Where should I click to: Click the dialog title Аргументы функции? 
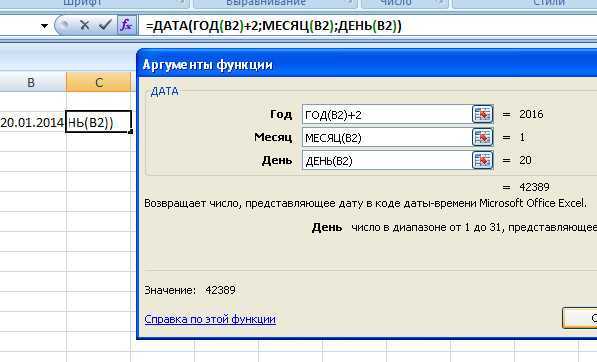[x=208, y=65]
